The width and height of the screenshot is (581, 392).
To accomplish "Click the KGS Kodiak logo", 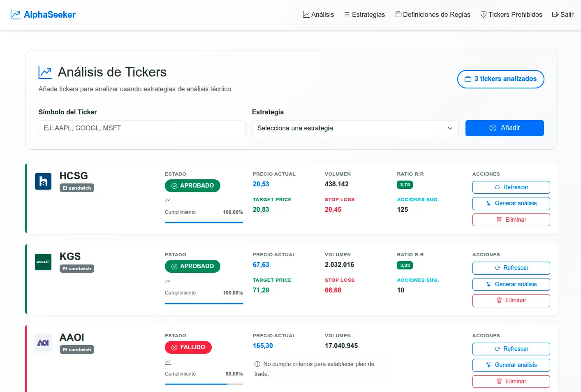I will [43, 262].
